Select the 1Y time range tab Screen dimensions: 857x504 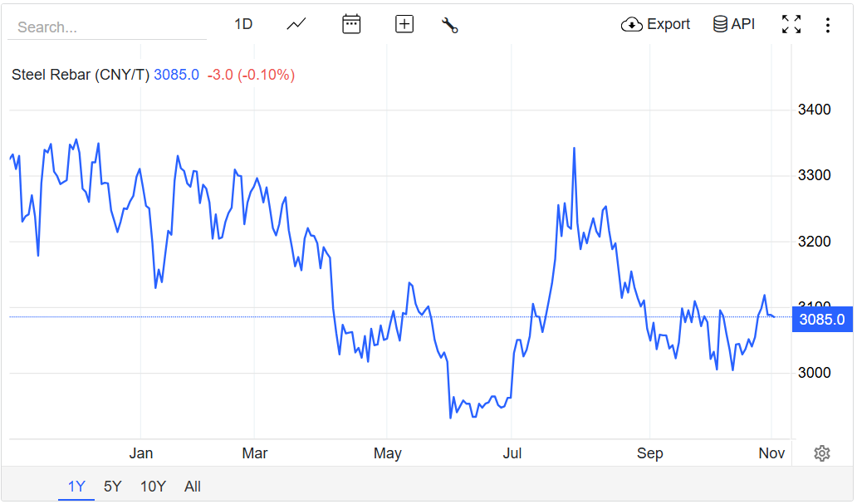coord(76,487)
